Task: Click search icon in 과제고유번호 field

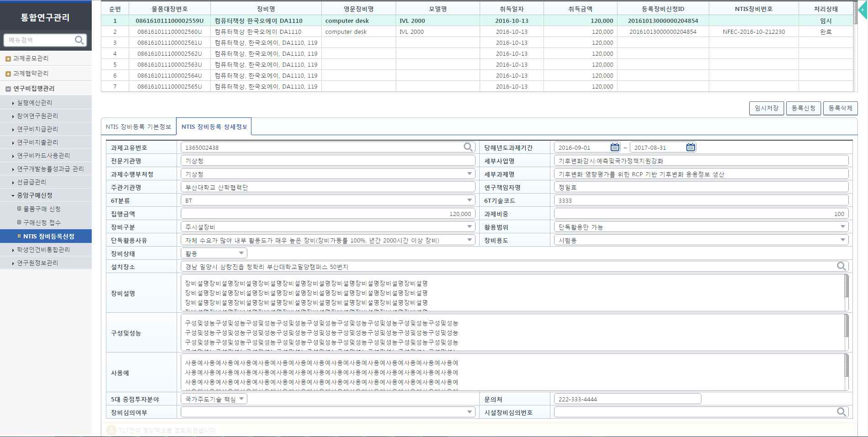Action: coord(468,147)
